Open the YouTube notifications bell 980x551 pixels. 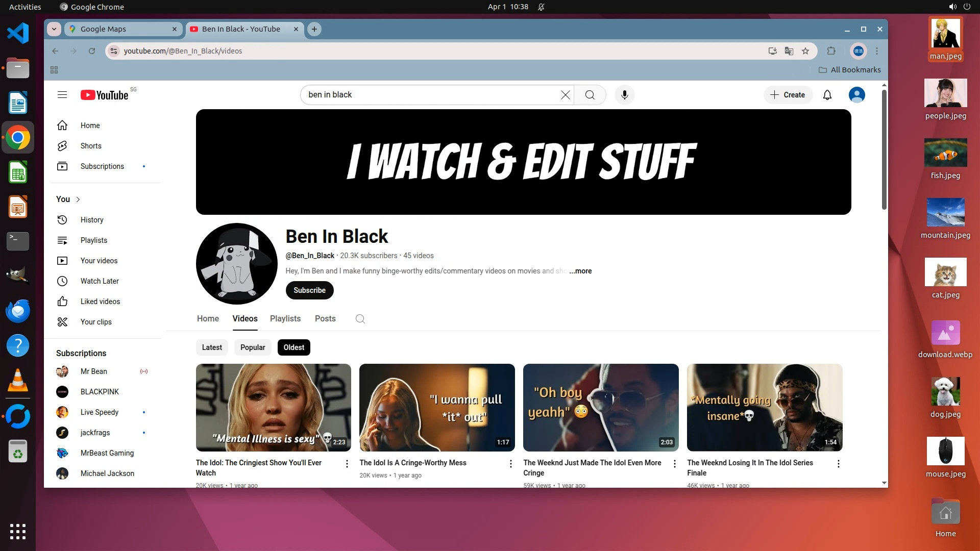(x=827, y=95)
